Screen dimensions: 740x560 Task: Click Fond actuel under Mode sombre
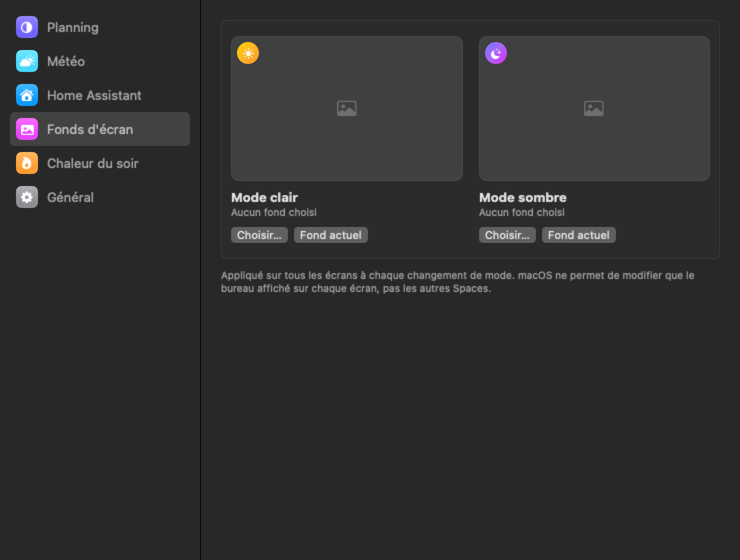tap(579, 235)
